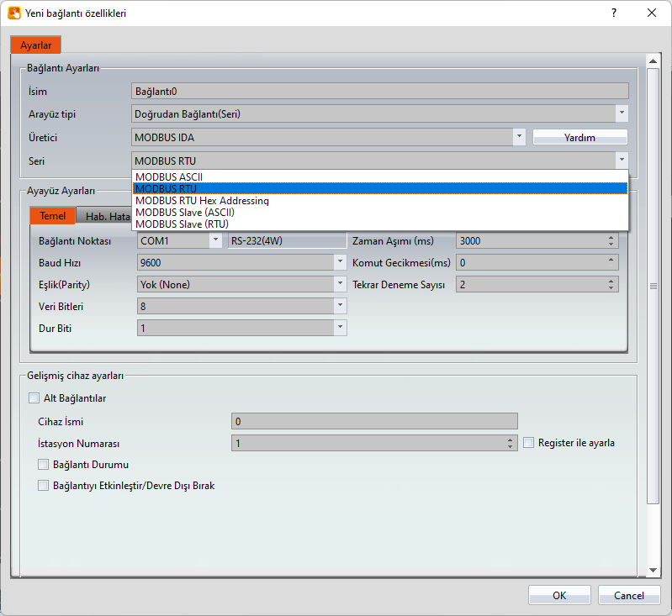
Task: Choose MODBUS RTU Hex Addressing option
Action: (202, 201)
